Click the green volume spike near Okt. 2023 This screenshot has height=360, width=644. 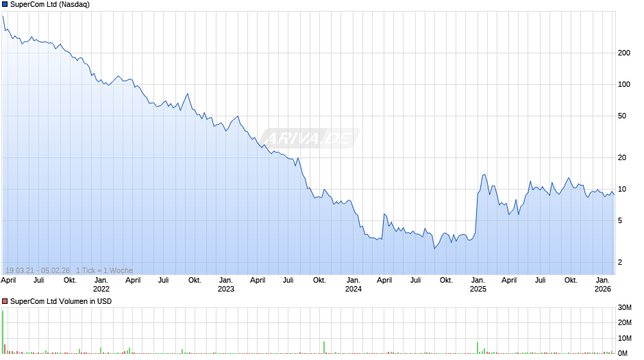tap(324, 347)
